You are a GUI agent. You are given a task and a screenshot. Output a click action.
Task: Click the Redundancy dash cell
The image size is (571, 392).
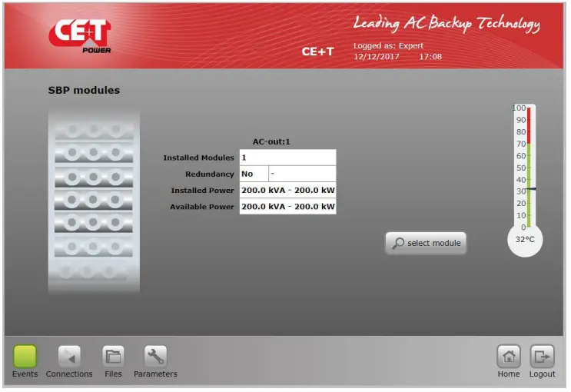[302, 174]
